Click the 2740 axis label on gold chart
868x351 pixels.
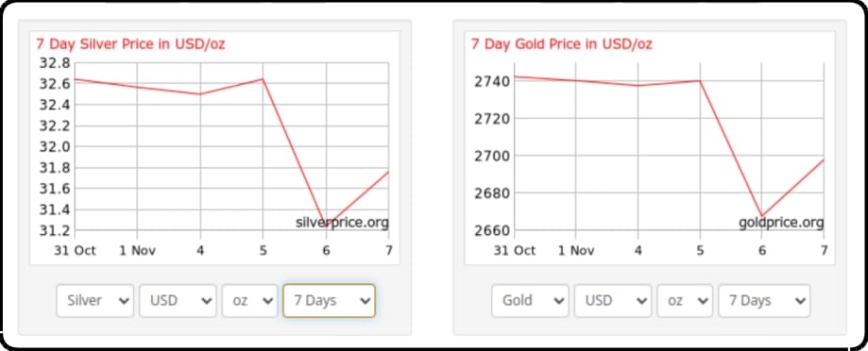click(491, 81)
